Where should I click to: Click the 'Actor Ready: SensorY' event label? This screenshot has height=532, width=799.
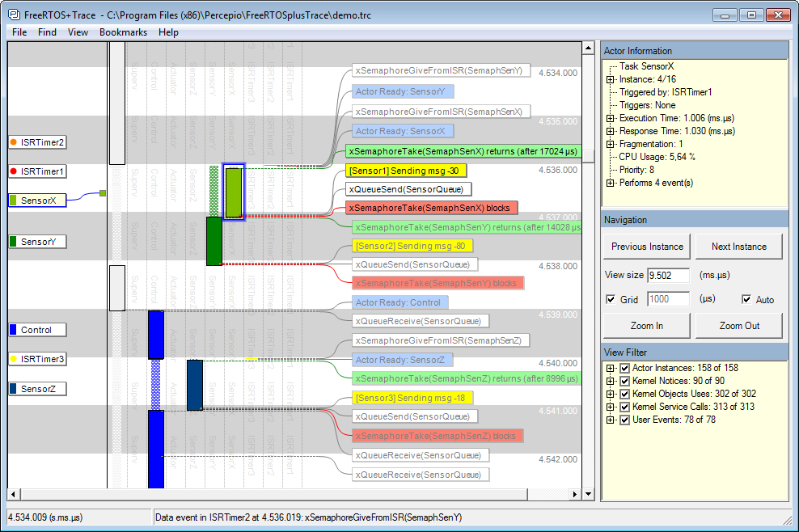403,91
